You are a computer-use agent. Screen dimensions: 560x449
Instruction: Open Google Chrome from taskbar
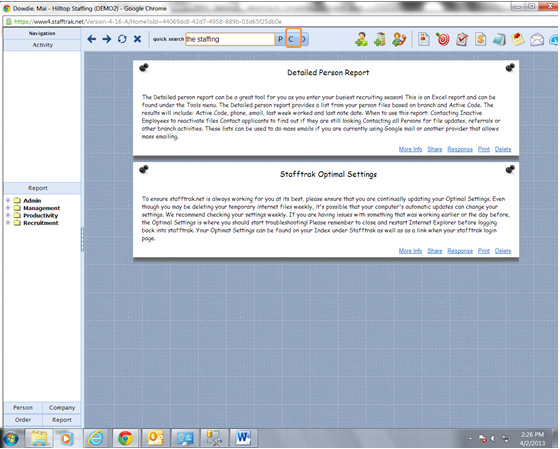(125, 438)
